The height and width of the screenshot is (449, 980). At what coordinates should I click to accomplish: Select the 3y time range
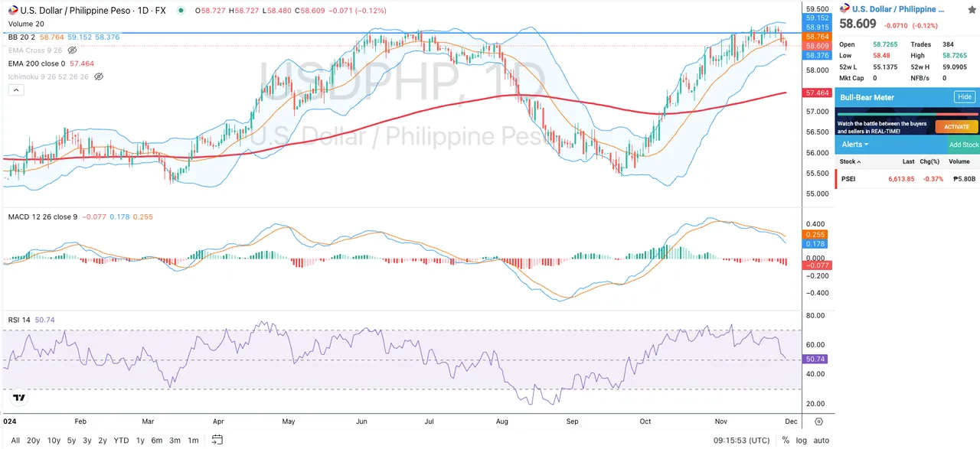(87, 440)
